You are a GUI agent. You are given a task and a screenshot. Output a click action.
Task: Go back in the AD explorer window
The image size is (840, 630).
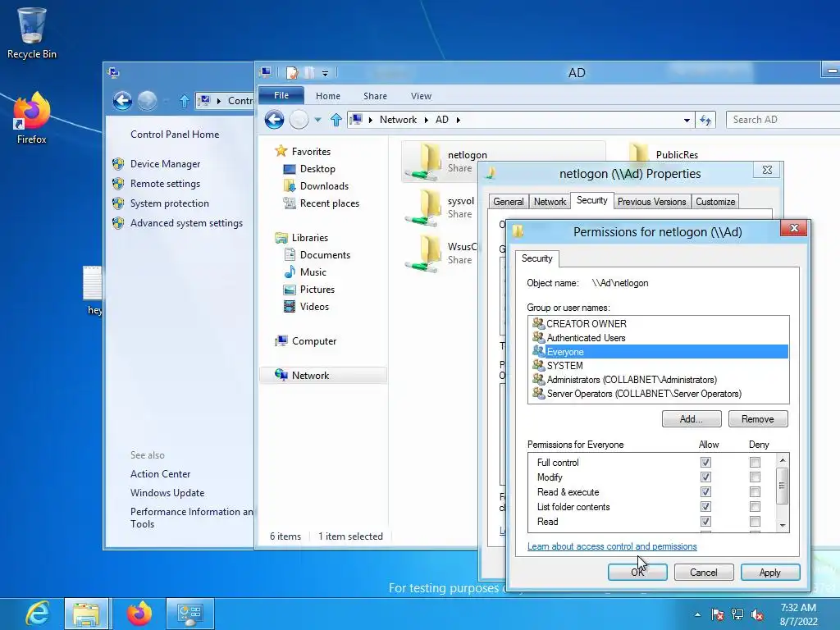274,120
